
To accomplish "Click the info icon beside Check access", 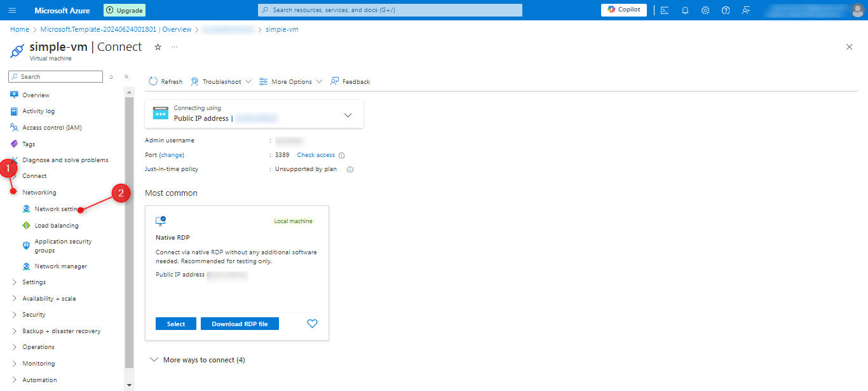I will click(341, 155).
